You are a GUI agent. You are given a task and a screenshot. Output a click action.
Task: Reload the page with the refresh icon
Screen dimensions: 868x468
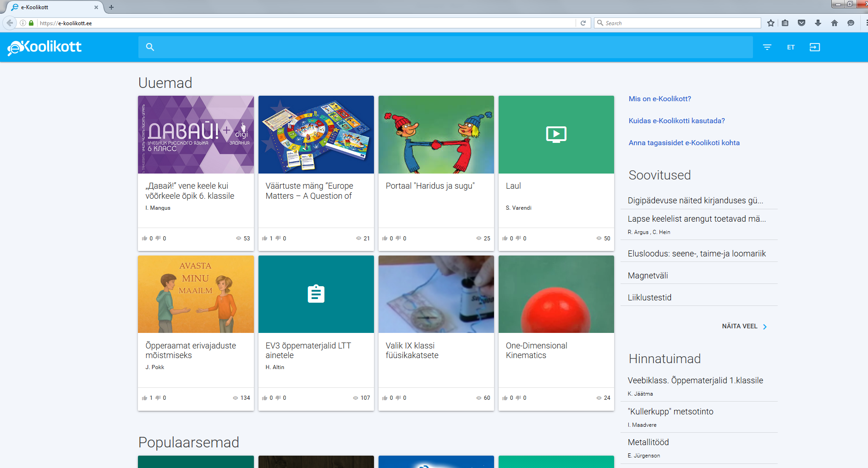[583, 23]
